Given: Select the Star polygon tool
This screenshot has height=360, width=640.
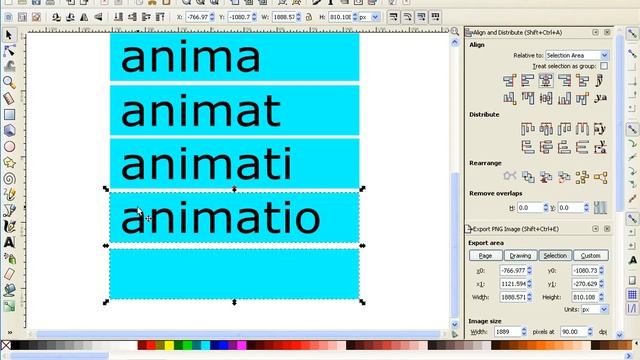Looking at the screenshot, I should [9, 162].
